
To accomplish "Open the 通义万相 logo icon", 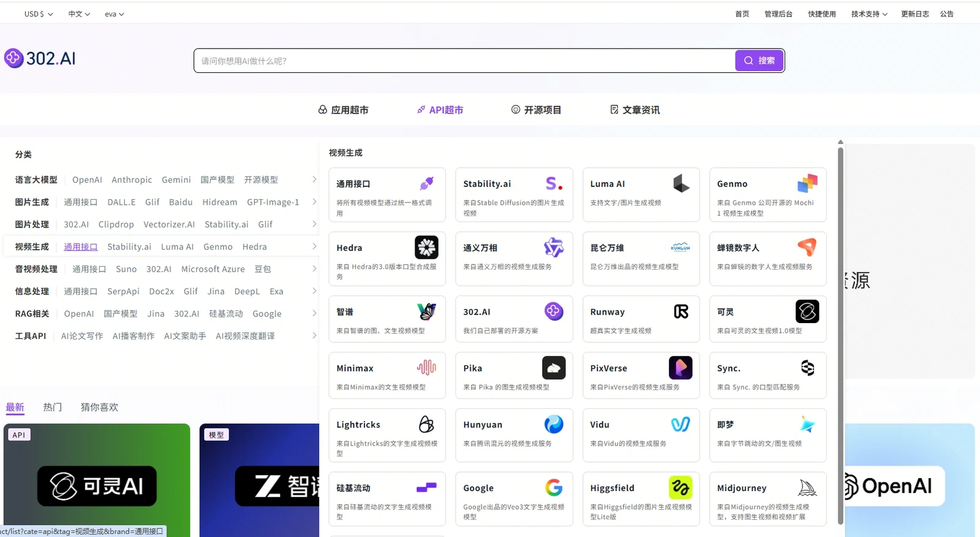I will [x=554, y=248].
